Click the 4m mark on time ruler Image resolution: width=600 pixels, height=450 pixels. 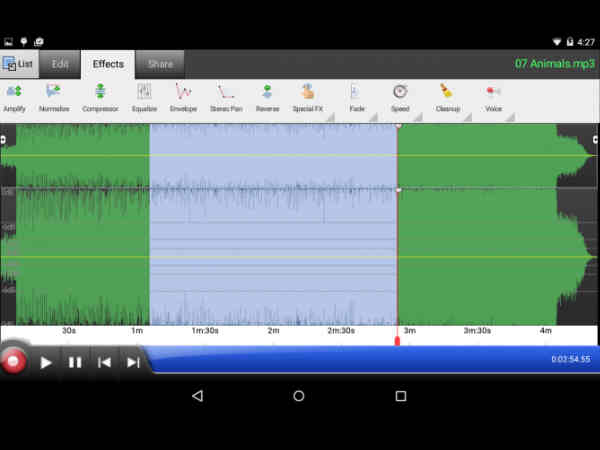pyautogui.click(x=546, y=331)
